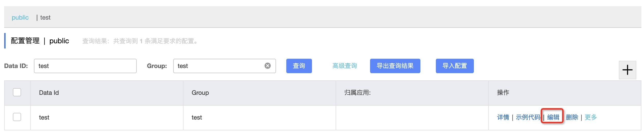The height and width of the screenshot is (135, 644).
Task: Click the 导入配置 import button
Action: (455, 66)
